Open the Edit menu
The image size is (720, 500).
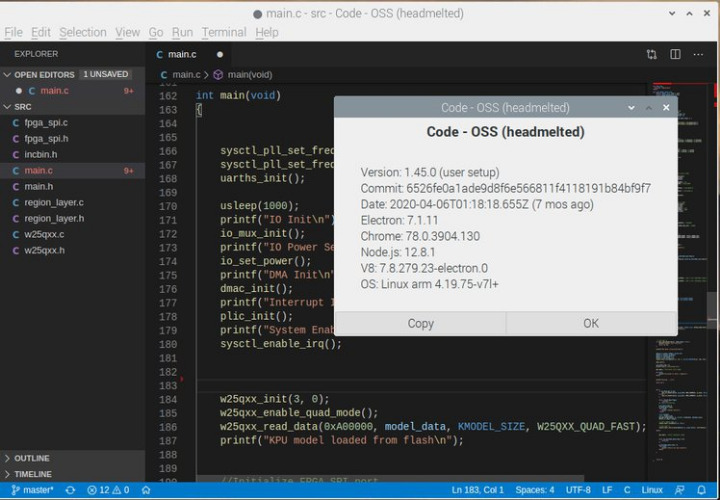pos(41,32)
